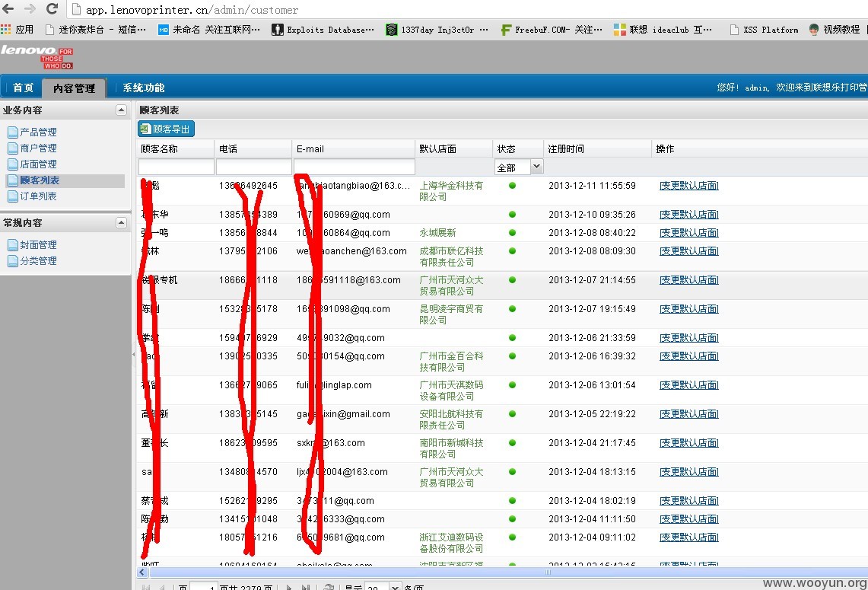Reload the page with the refresh icon
868x590 pixels.
click(52, 9)
